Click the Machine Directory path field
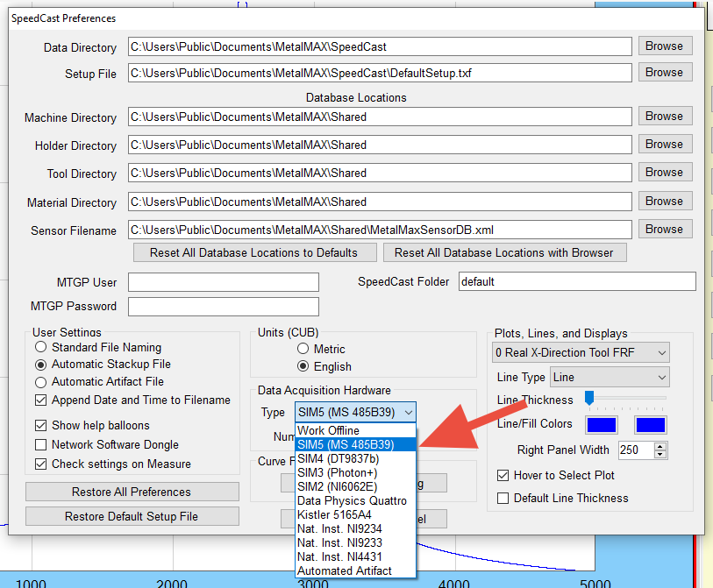This screenshot has height=588, width=713. click(380, 117)
